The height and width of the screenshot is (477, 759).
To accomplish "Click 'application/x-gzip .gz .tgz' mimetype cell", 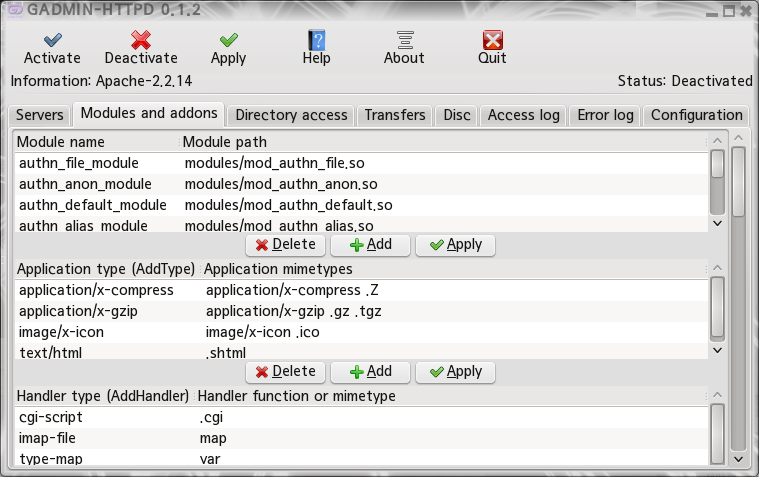I will click(x=293, y=311).
